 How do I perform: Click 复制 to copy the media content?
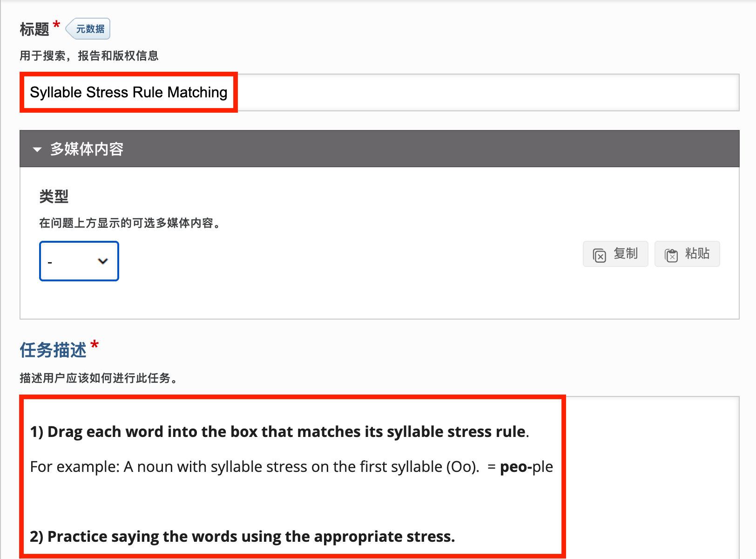615,254
